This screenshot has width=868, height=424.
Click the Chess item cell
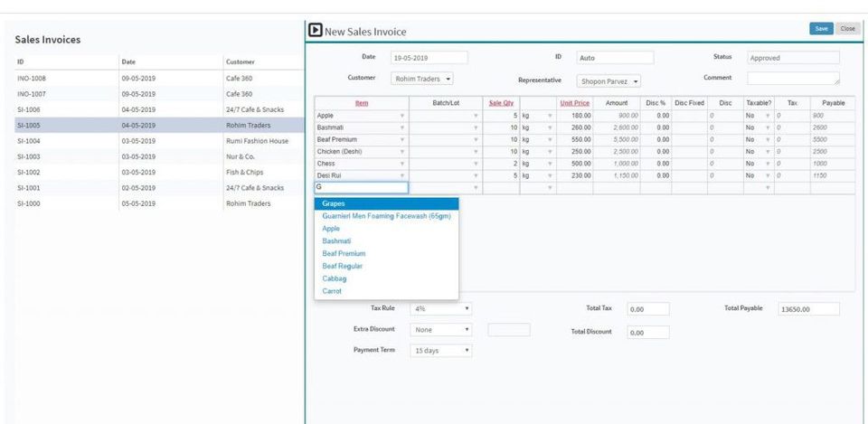point(362,164)
